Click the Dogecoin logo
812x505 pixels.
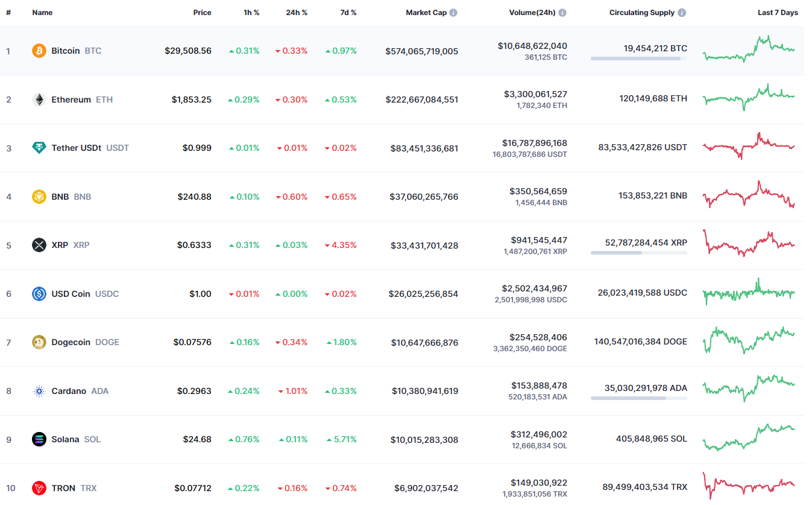click(x=39, y=342)
